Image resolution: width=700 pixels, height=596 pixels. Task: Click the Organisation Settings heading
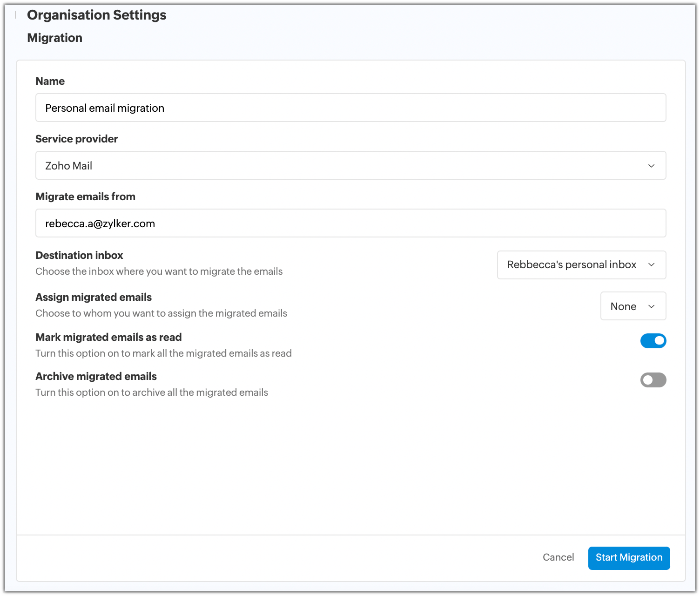[96, 15]
